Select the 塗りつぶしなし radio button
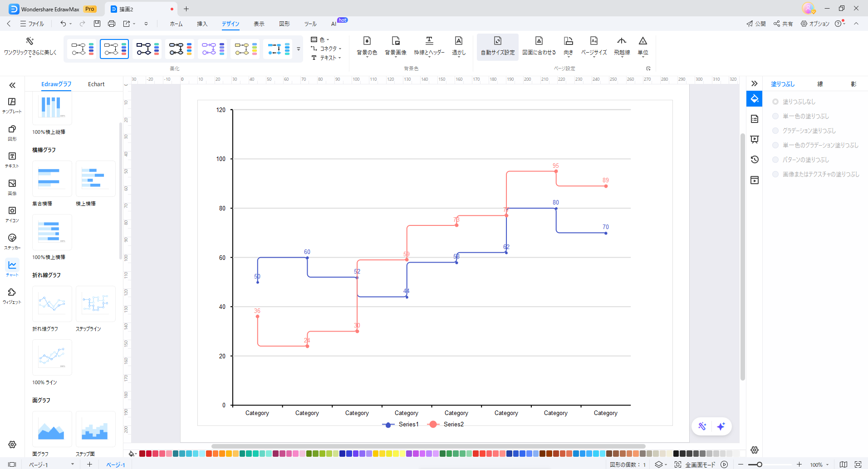Viewport: 868px width, 469px height. (775, 102)
